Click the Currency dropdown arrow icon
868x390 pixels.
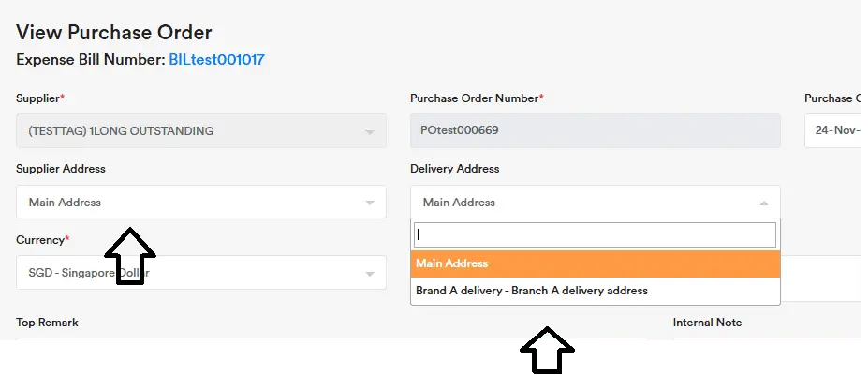click(370, 274)
